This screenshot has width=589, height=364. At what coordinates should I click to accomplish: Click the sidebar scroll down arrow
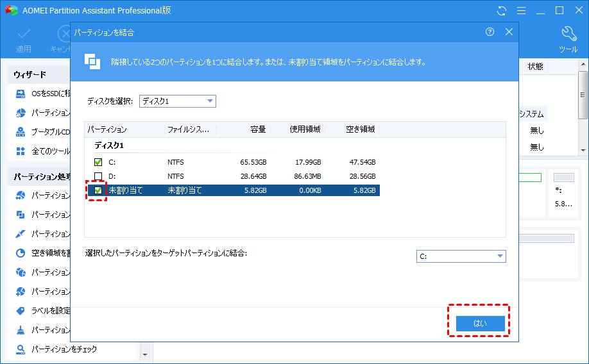click(x=146, y=354)
